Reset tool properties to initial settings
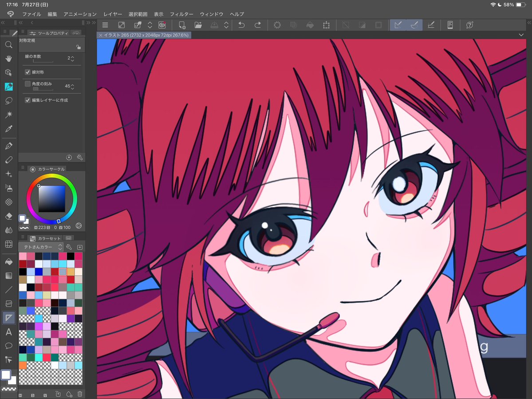The image size is (532, 399). [69, 158]
